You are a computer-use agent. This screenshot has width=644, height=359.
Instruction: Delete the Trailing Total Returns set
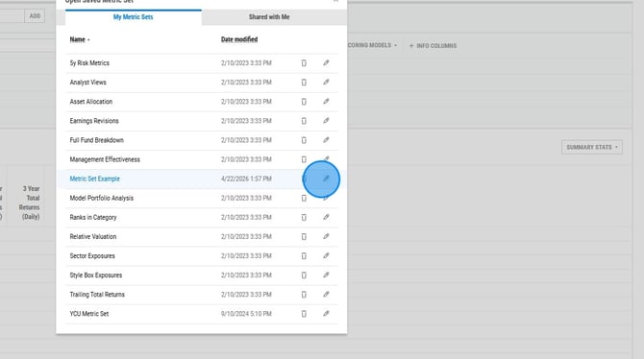click(x=304, y=295)
